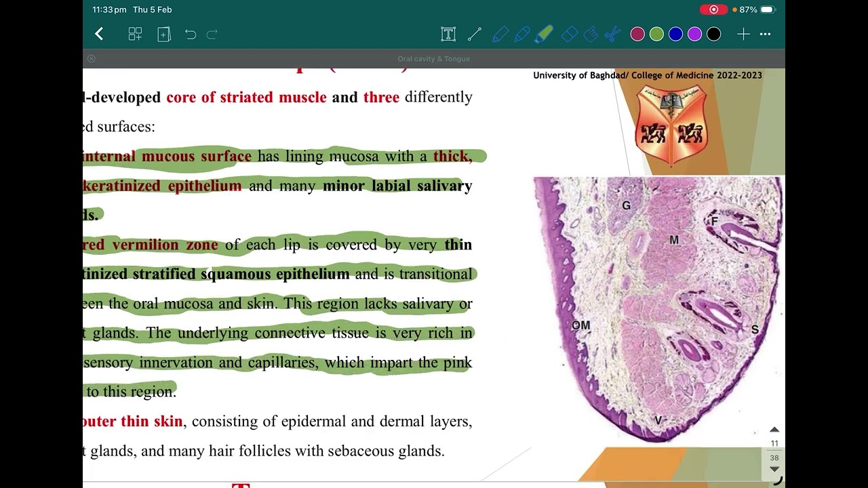This screenshot has width=868, height=488.
Task: Tap the phrase 'squamous epithelium'
Action: (275, 274)
